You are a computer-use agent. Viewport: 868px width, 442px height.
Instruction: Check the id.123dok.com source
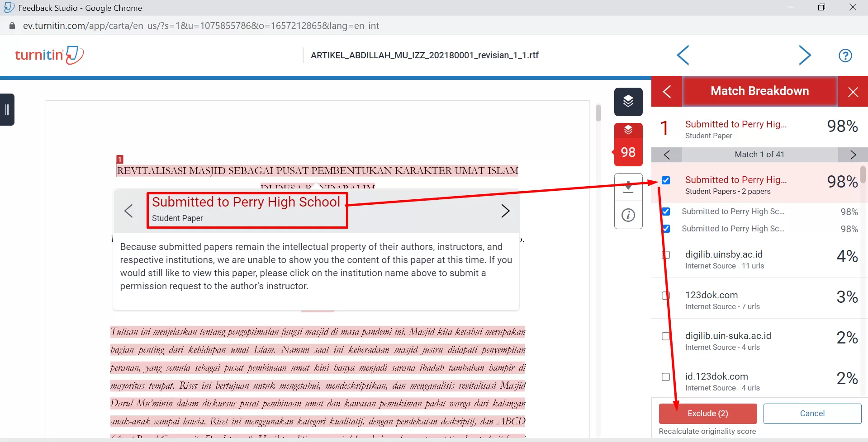(x=666, y=377)
